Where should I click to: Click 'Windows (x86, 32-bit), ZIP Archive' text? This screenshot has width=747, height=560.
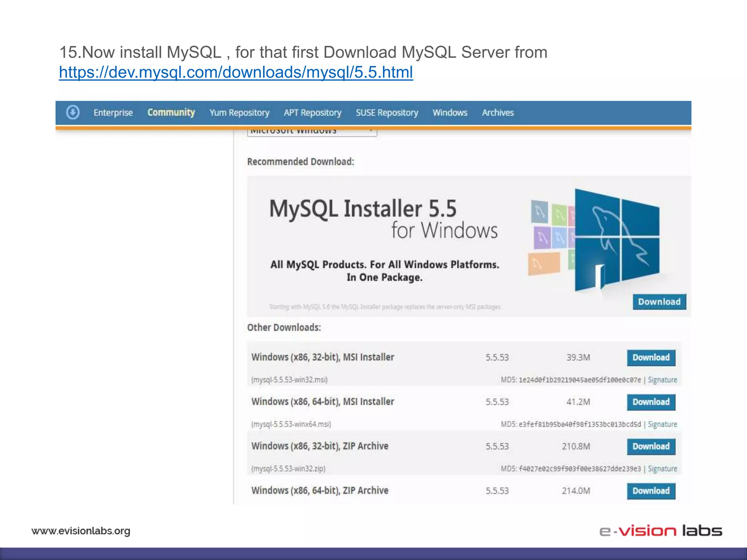(x=320, y=446)
